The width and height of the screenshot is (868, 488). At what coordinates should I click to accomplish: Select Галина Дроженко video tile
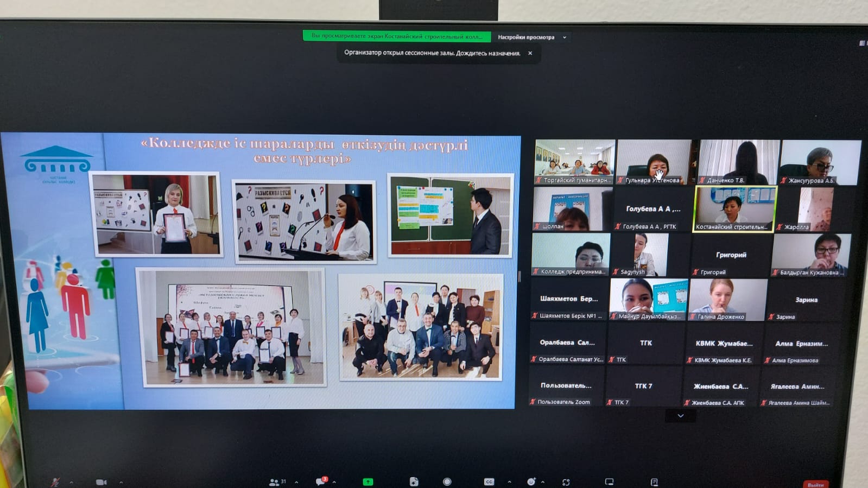727,300
